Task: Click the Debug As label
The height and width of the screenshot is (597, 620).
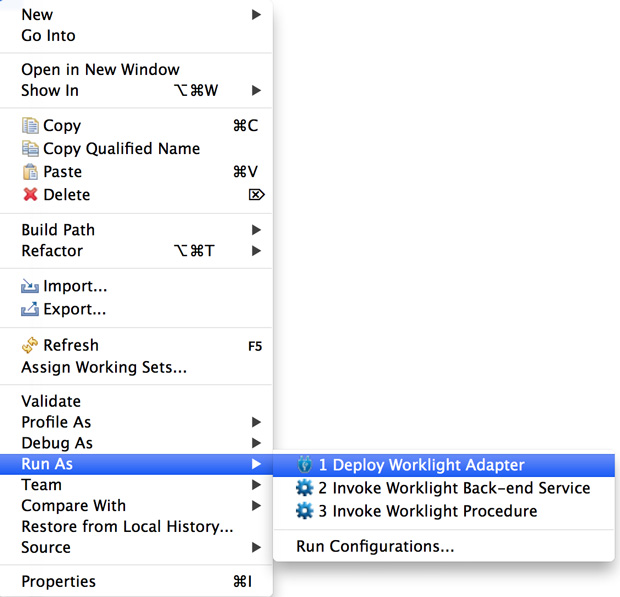Action: tap(57, 443)
